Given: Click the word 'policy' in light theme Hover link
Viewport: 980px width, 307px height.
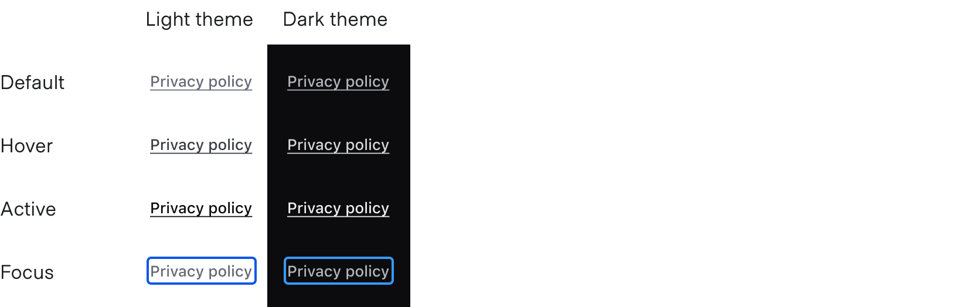Looking at the screenshot, I should (x=230, y=145).
